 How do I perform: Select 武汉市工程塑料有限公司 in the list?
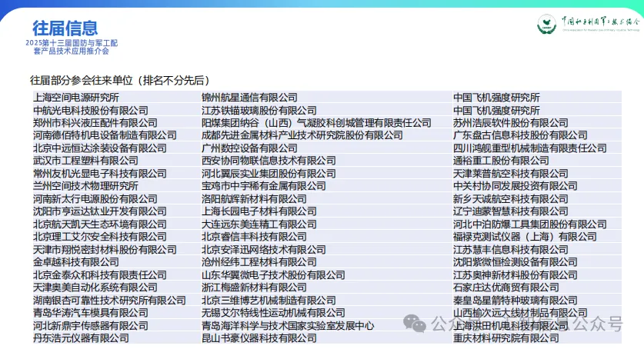click(x=85, y=161)
